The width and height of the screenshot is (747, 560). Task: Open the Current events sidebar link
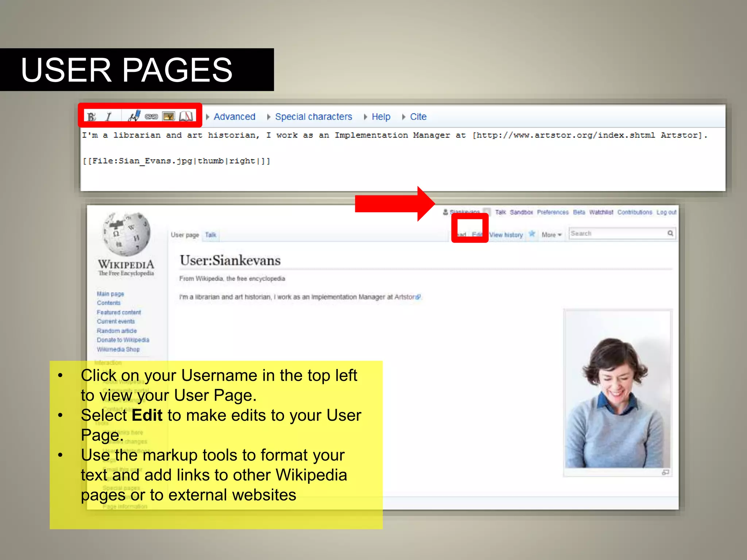(116, 322)
